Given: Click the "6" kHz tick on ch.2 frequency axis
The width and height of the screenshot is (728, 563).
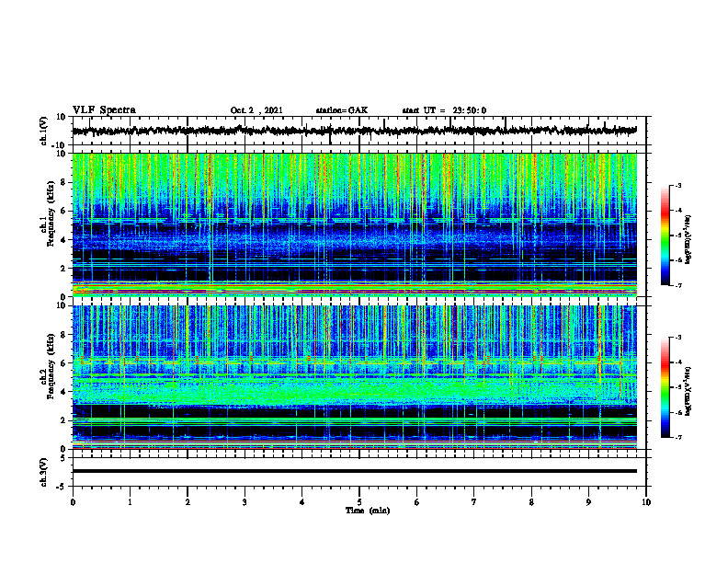Looking at the screenshot, I should tap(64, 363).
